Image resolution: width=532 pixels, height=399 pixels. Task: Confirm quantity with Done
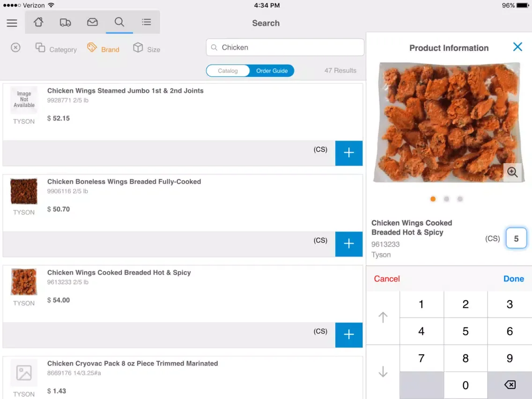click(514, 279)
